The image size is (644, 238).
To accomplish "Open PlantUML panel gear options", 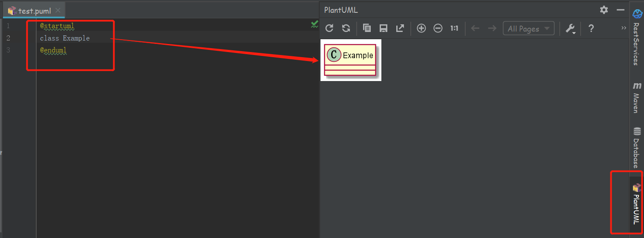I will [x=604, y=10].
